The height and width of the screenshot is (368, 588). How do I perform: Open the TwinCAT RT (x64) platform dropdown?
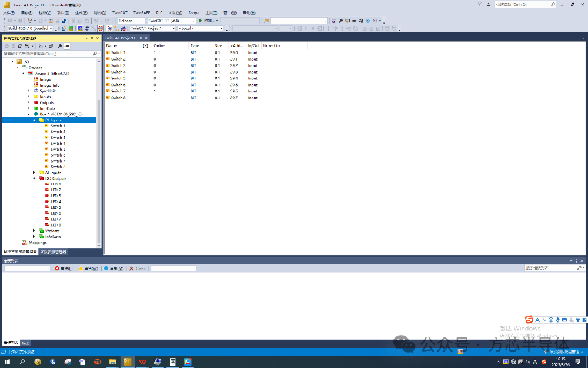click(x=171, y=21)
